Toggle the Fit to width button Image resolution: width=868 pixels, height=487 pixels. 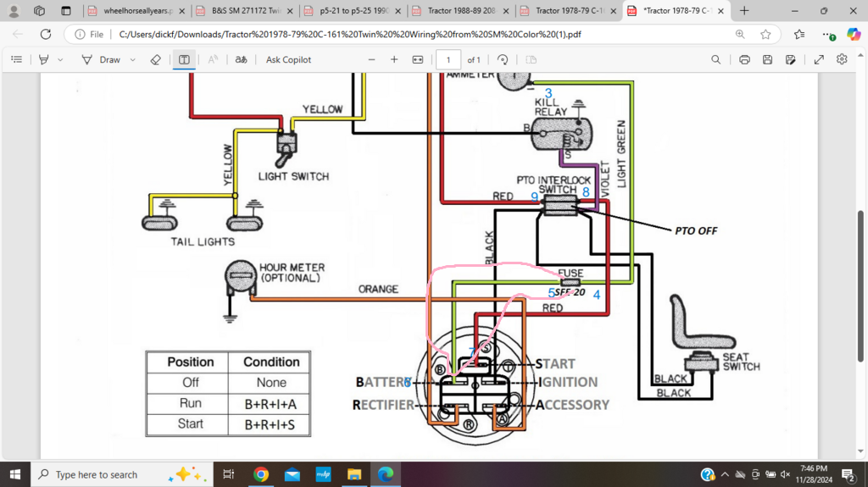[417, 60]
